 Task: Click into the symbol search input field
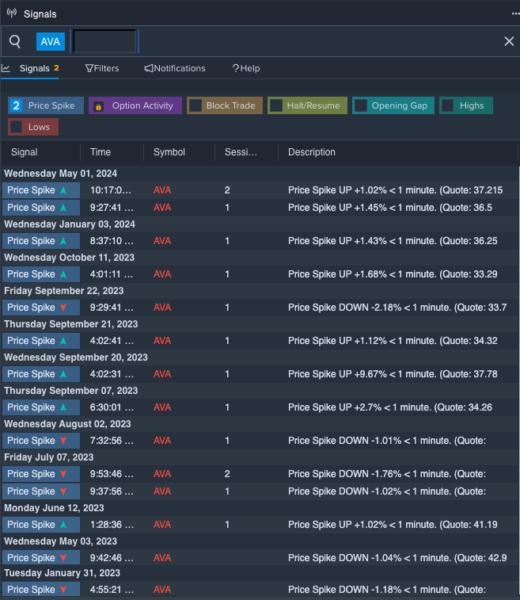pyautogui.click(x=105, y=41)
